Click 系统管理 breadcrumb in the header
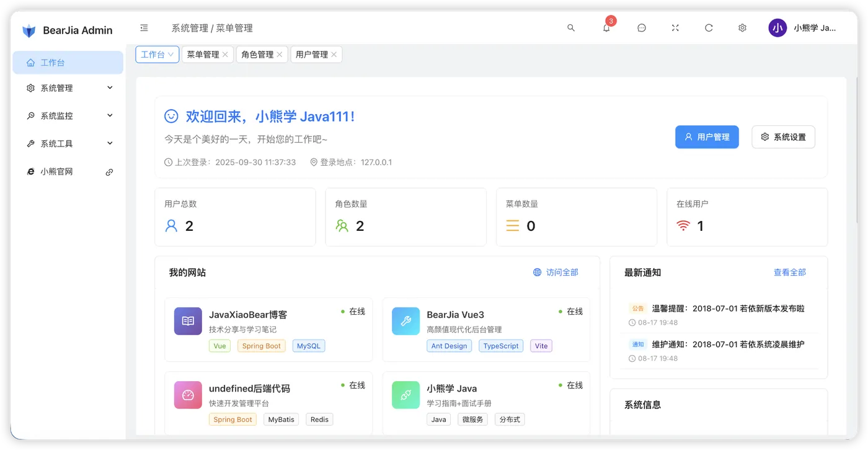 click(190, 28)
